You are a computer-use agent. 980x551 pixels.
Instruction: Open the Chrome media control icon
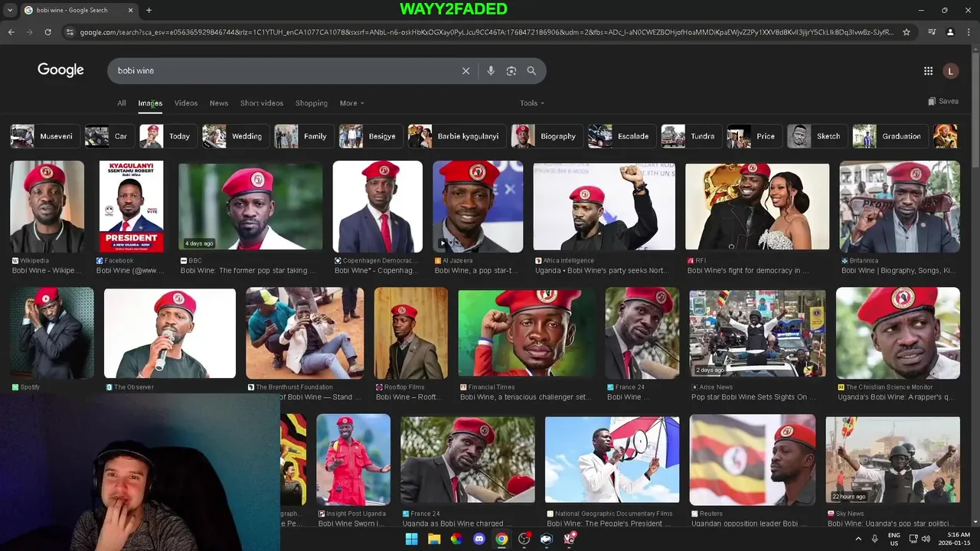coord(932,32)
